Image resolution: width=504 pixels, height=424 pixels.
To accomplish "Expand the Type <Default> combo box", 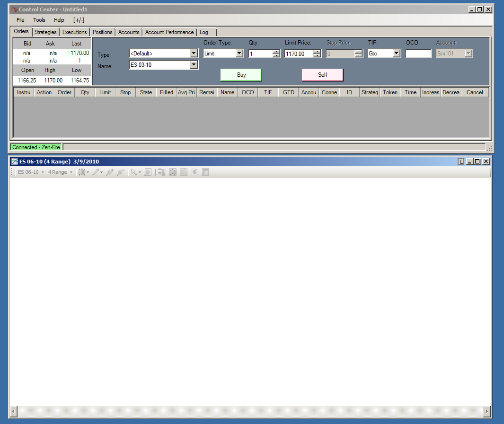I will tap(194, 54).
